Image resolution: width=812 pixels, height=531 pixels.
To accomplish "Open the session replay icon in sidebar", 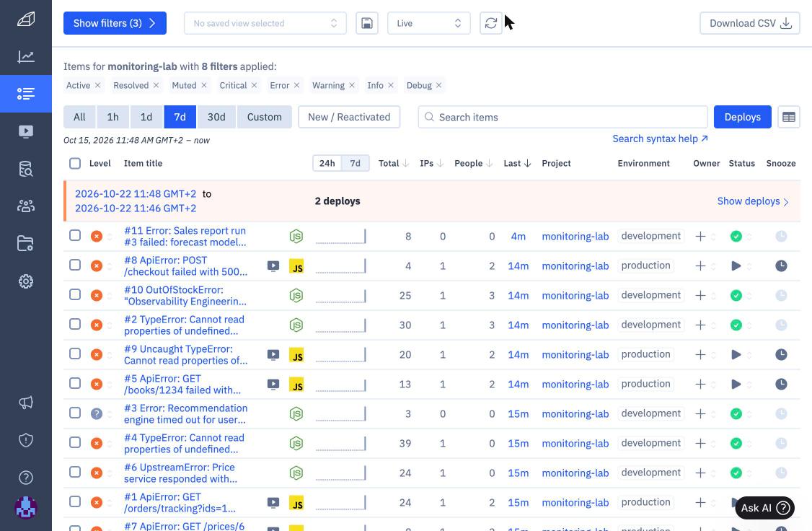I will coord(26,131).
